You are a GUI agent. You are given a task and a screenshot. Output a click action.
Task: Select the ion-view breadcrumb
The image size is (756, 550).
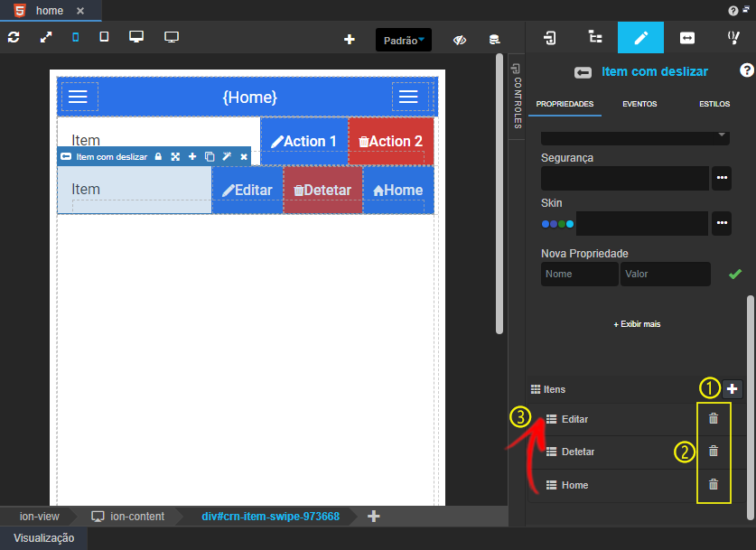pyautogui.click(x=40, y=517)
